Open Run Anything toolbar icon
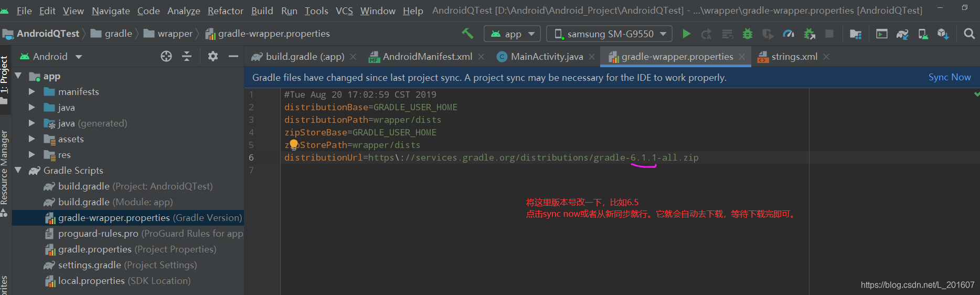980x295 pixels. (882, 34)
